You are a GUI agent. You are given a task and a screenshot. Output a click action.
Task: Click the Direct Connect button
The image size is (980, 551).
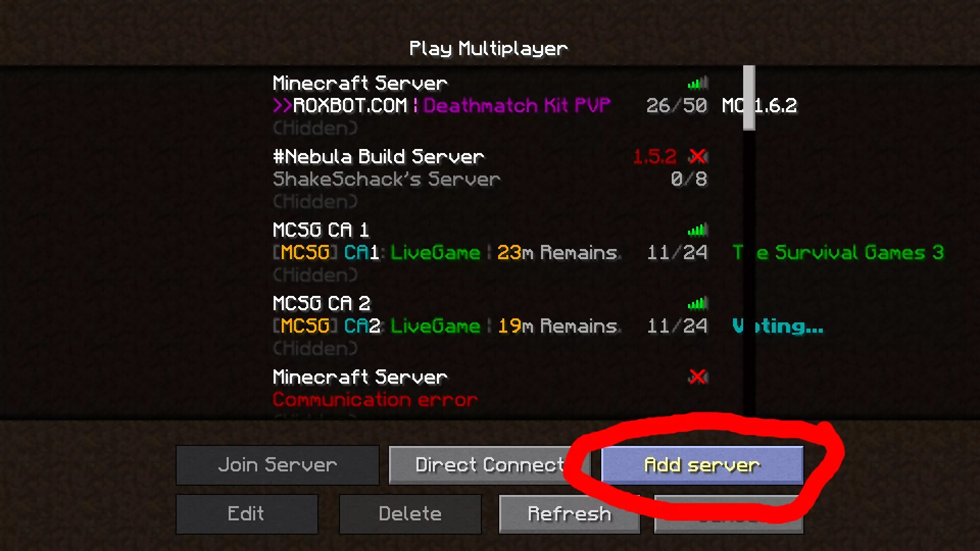489,465
